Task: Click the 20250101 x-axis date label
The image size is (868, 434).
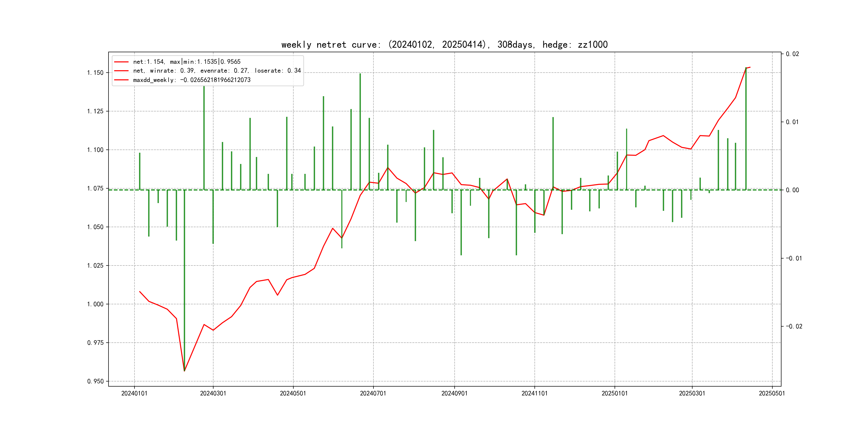Action: [614, 394]
